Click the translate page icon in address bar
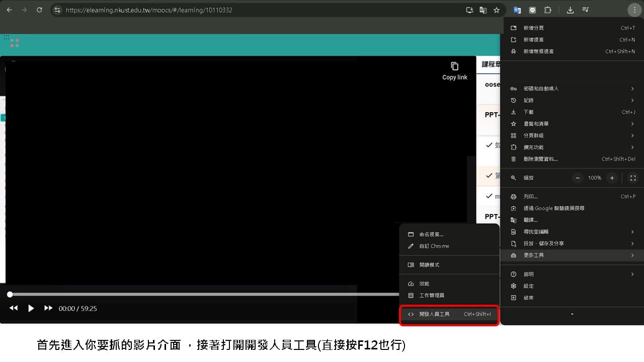Screen dimensions: 644x362 483,10
